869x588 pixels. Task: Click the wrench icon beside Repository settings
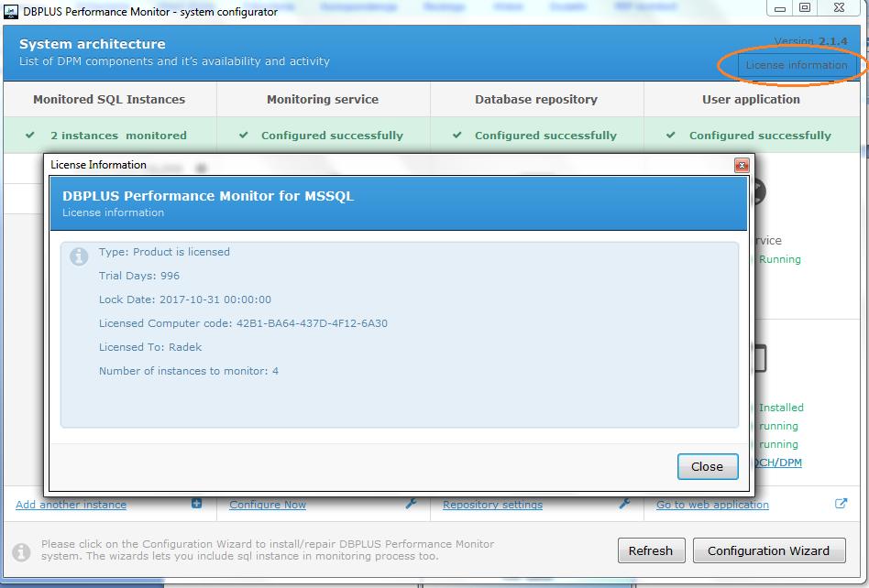pos(624,504)
